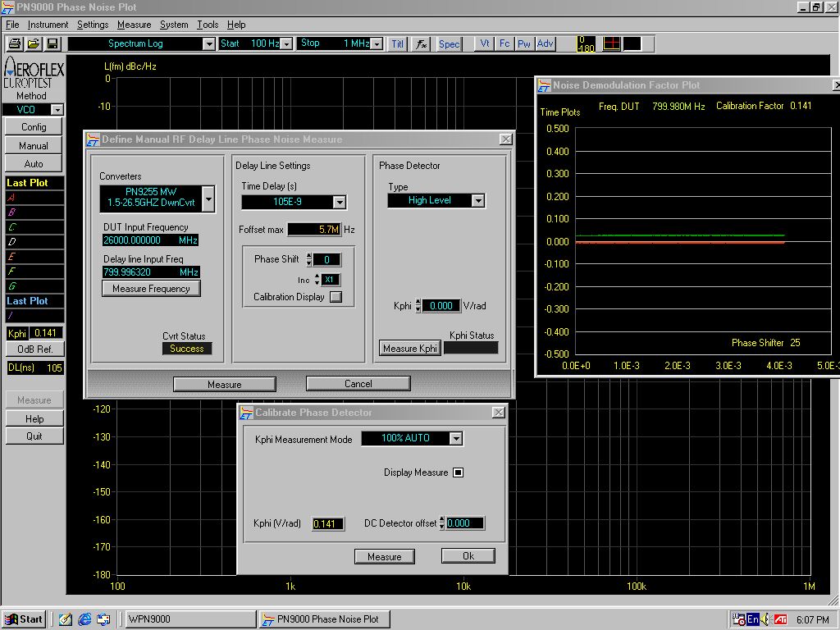Click Measure in Calibrate Phase Detector dialog
This screenshot has width=840, height=630.
[x=385, y=557]
